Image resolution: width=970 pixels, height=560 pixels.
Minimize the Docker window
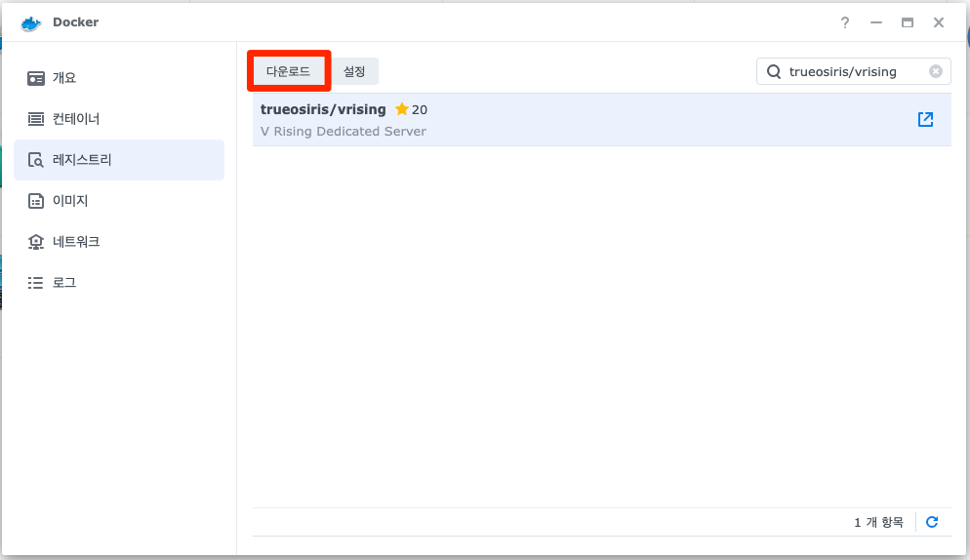pos(876,22)
